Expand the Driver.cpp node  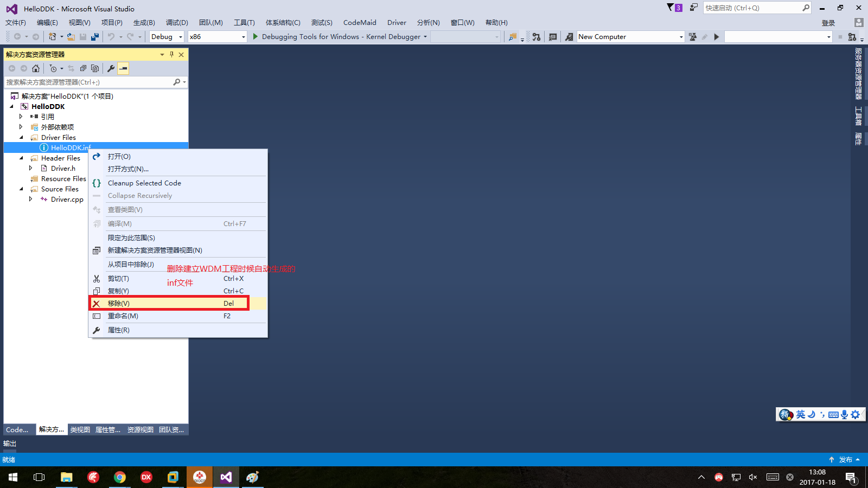31,199
